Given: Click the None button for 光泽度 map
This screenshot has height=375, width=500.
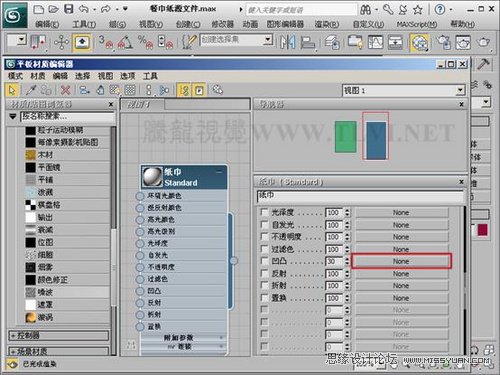Looking at the screenshot, I should click(401, 212).
